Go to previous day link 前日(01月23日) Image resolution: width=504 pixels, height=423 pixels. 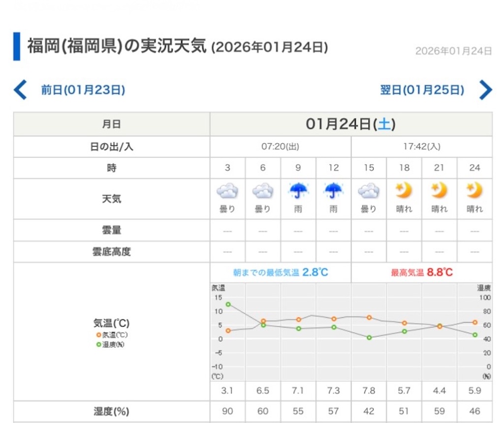83,90
